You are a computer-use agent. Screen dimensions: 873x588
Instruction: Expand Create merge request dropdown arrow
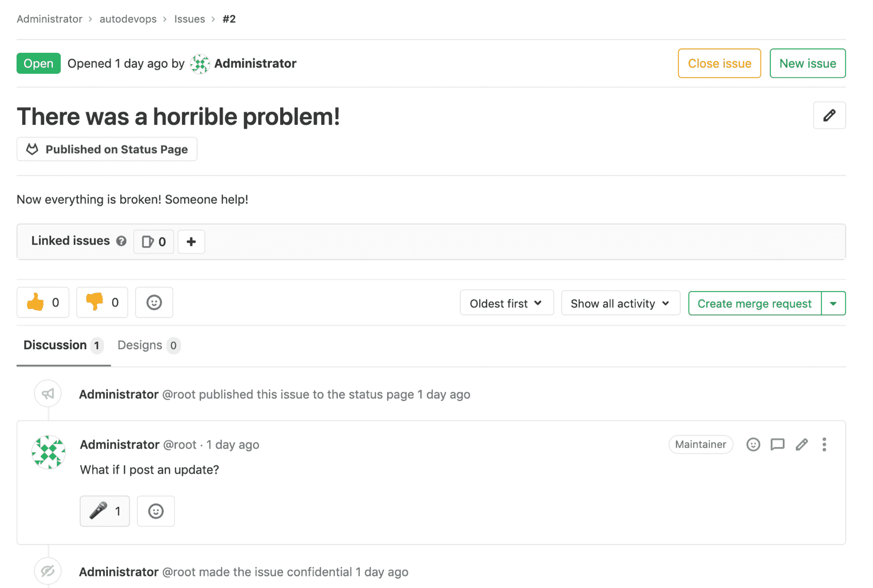point(833,303)
